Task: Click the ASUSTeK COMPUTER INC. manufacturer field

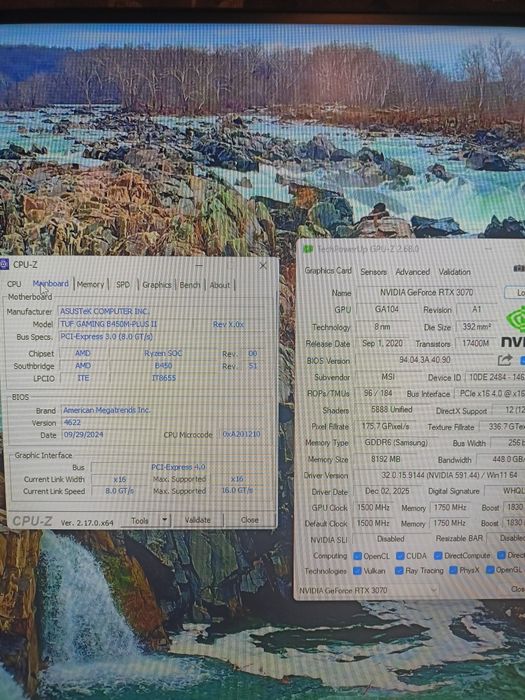Action: pyautogui.click(x=163, y=311)
